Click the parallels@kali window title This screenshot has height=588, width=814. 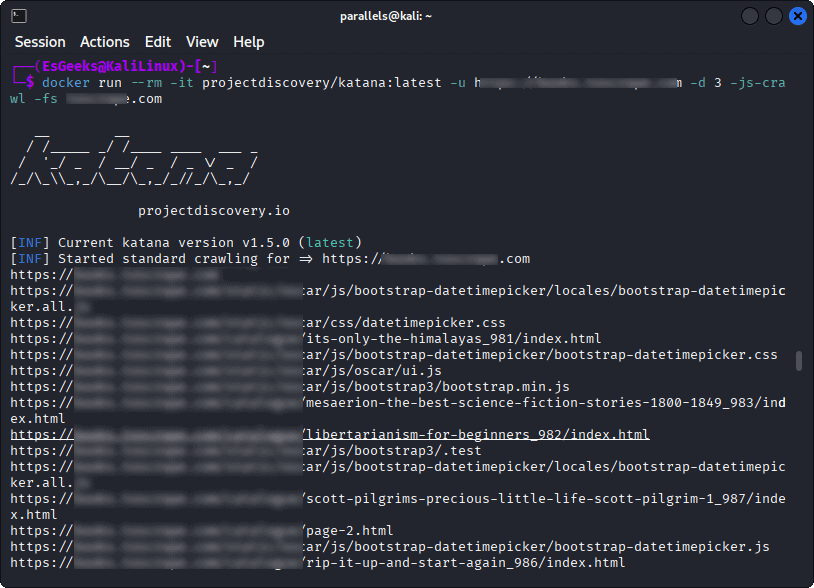(386, 16)
